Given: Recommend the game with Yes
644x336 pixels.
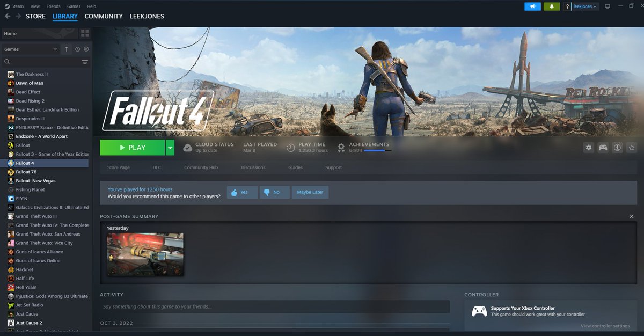Looking at the screenshot, I should coord(242,192).
